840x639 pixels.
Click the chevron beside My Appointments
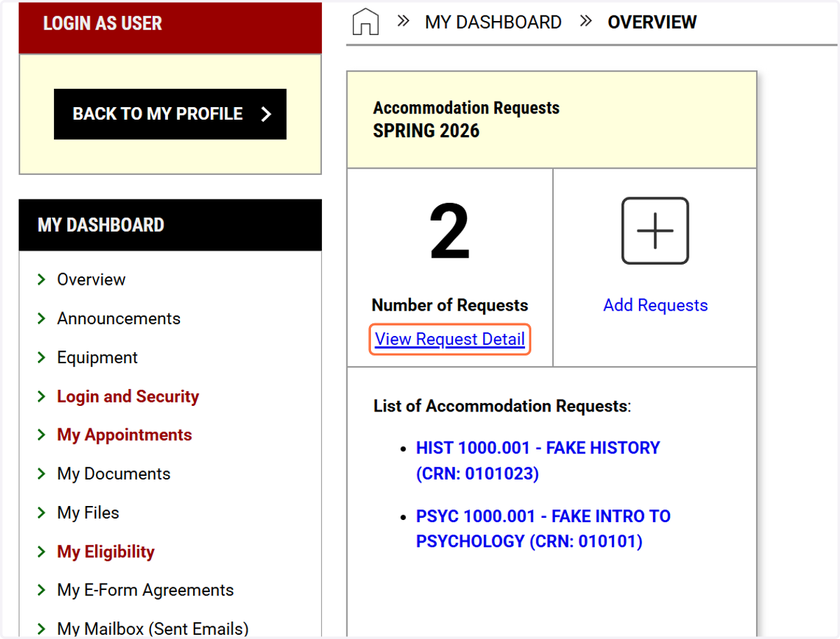click(41, 435)
